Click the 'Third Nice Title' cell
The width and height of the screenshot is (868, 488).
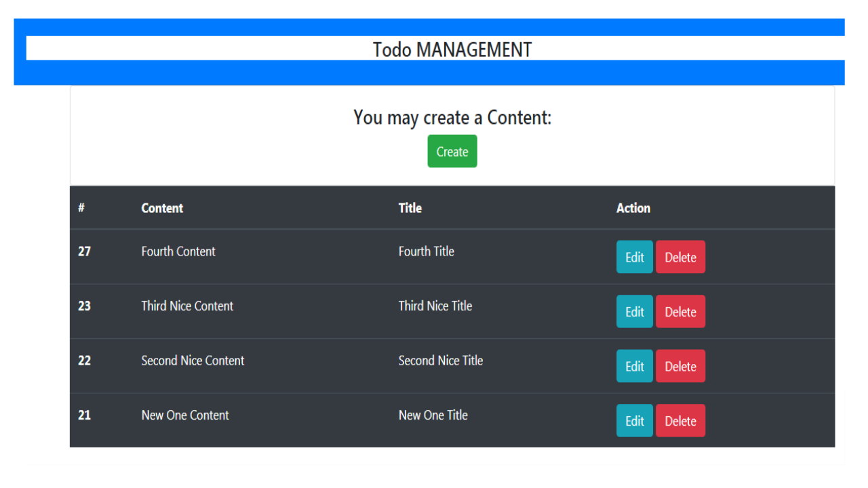435,306
